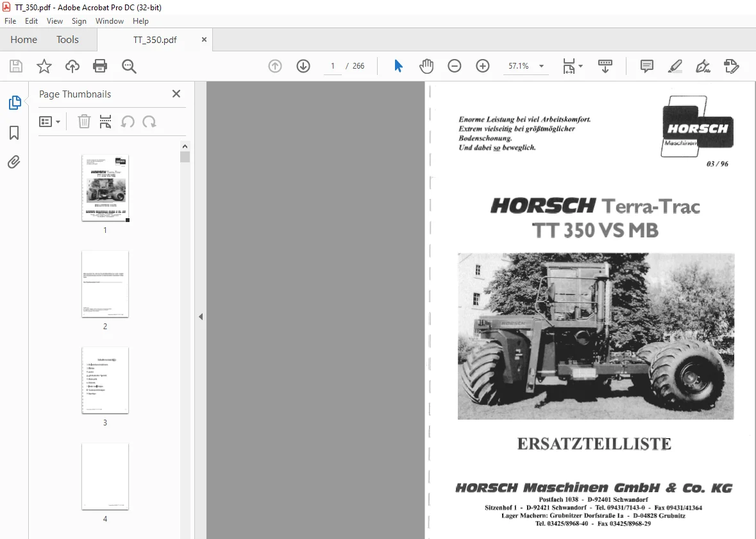Image resolution: width=756 pixels, height=539 pixels.
Task: Show Page Thumbnails sidebar panel
Action: click(15, 103)
